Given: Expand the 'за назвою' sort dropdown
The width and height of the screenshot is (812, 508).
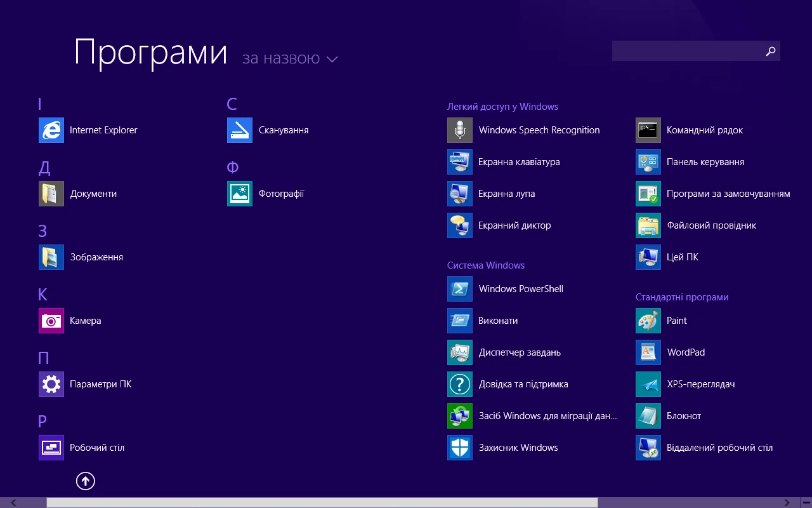Looking at the screenshot, I should pos(290,59).
